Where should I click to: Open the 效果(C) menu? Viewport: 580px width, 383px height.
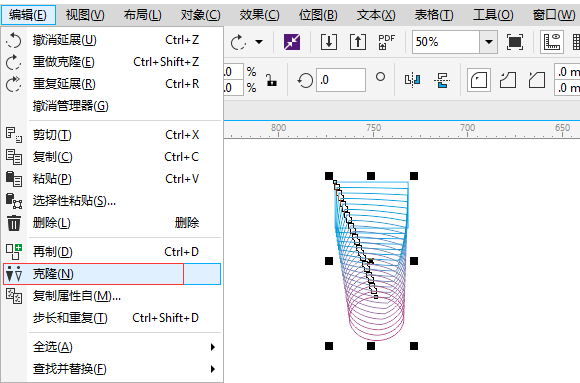(259, 15)
